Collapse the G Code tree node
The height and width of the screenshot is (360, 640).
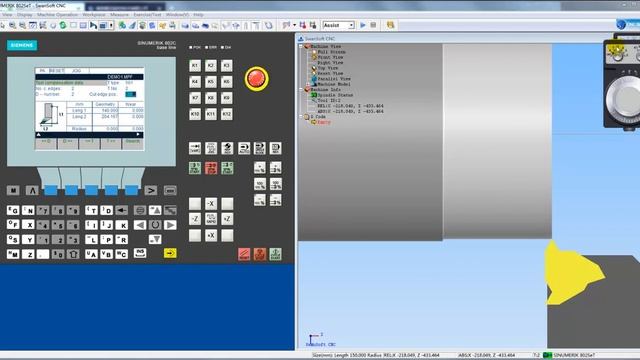[301, 117]
